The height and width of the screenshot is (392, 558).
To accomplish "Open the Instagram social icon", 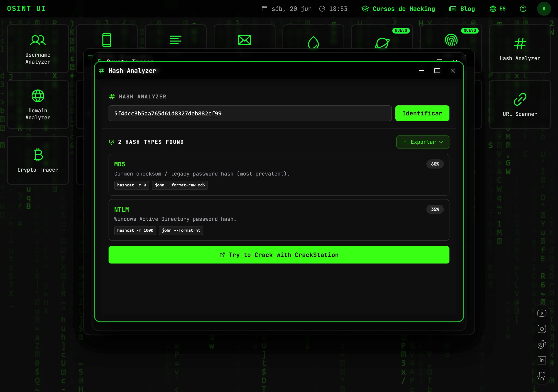I will point(542,329).
